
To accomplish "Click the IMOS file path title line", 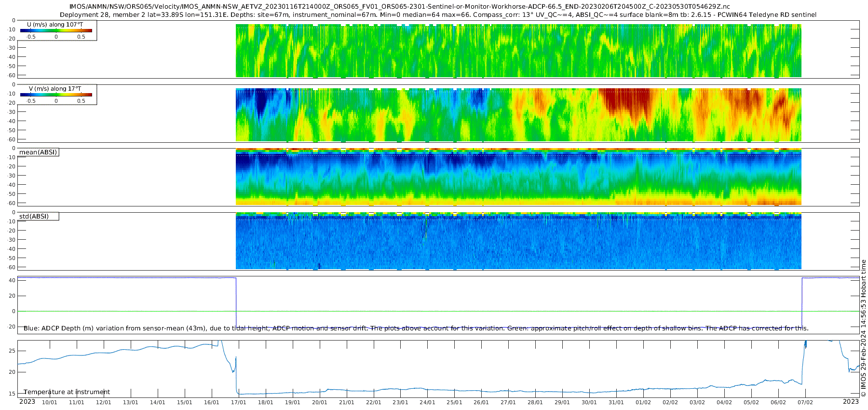I will 399,7.
